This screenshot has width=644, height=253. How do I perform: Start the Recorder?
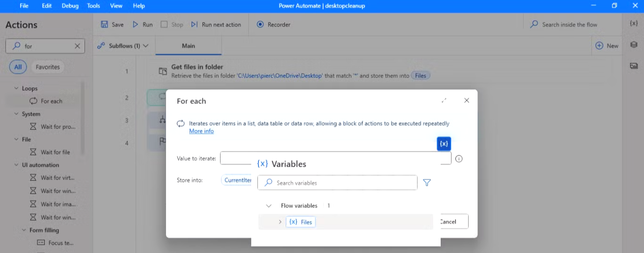273,25
